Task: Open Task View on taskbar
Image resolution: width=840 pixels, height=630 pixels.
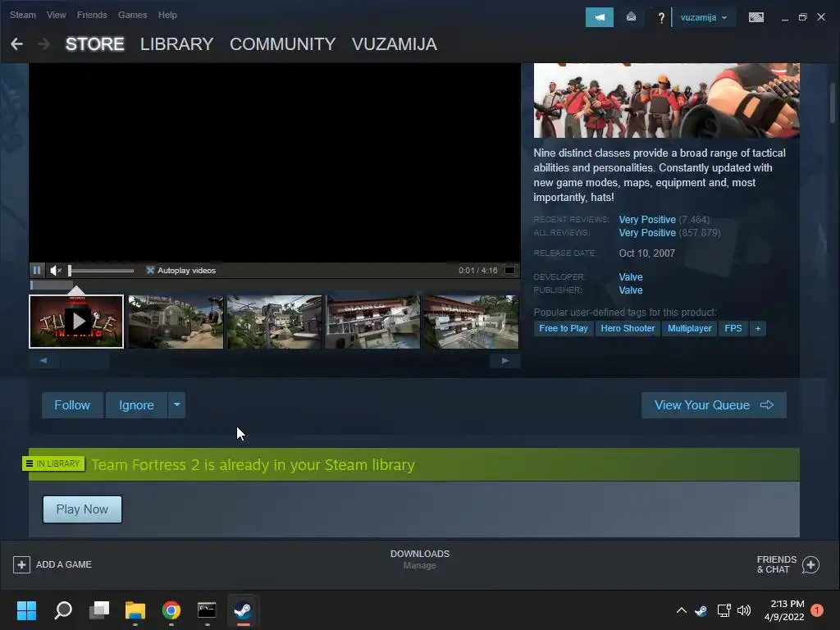Action: click(x=99, y=610)
